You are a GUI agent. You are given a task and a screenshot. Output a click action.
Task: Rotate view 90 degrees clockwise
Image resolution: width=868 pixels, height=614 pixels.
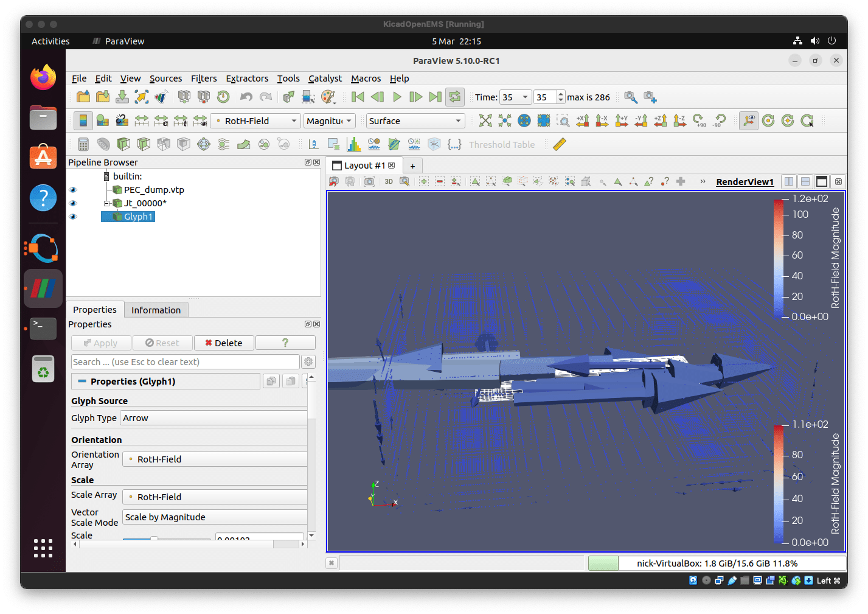click(x=700, y=120)
